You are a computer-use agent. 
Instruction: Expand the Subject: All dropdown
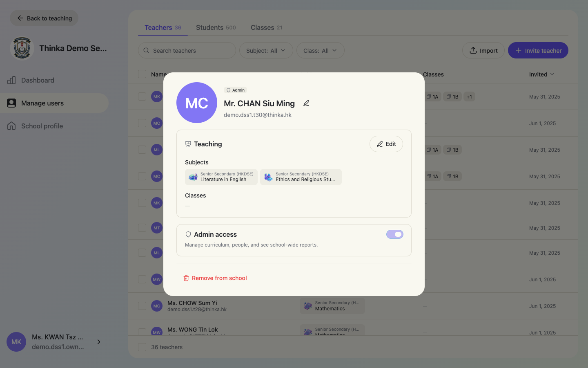pos(266,50)
